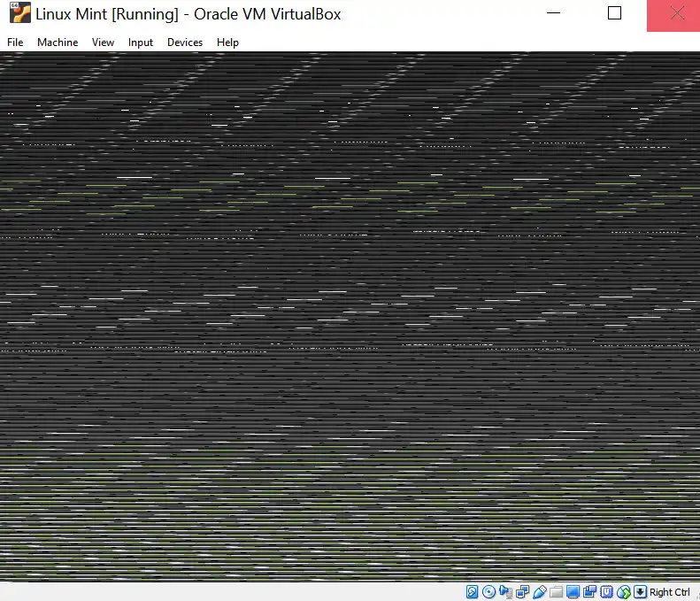Click inside the Linux Mint VM display
The height and width of the screenshot is (601, 700).
pos(350,317)
